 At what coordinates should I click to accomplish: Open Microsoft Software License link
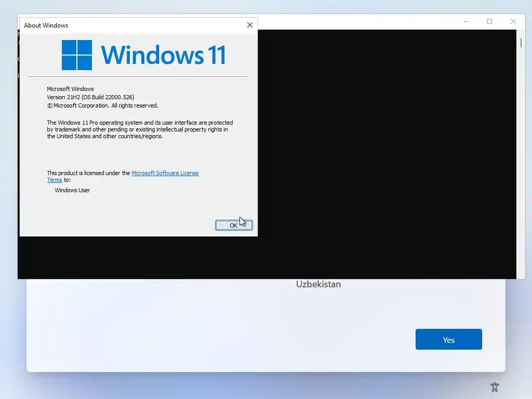[x=165, y=173]
